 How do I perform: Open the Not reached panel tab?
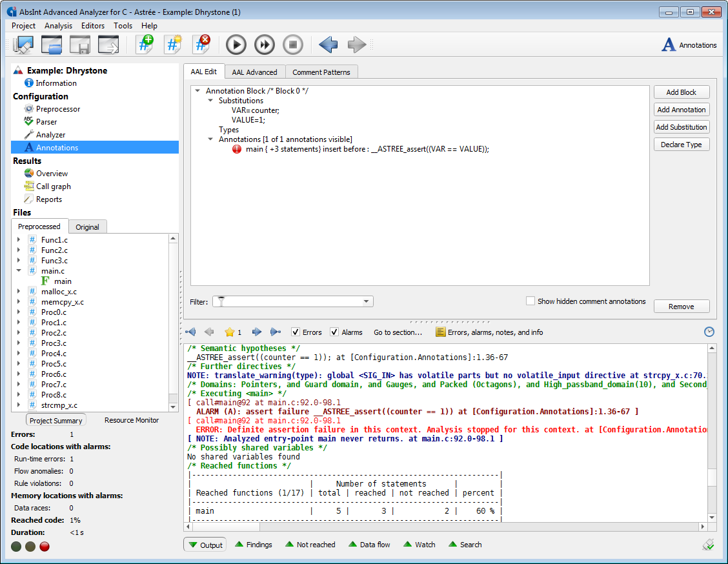310,545
